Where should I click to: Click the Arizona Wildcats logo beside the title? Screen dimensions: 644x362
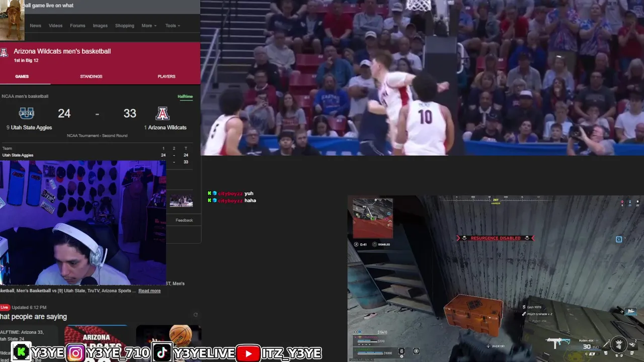point(4,53)
